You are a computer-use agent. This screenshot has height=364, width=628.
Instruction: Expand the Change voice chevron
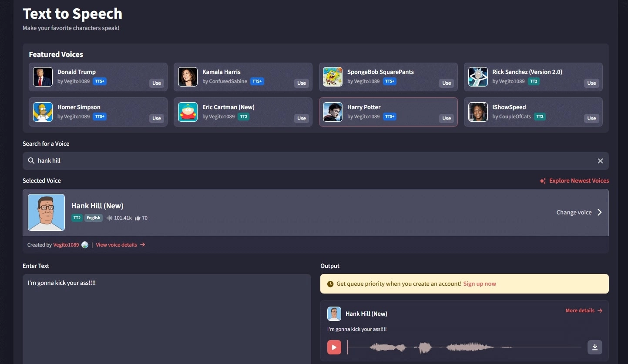click(599, 212)
